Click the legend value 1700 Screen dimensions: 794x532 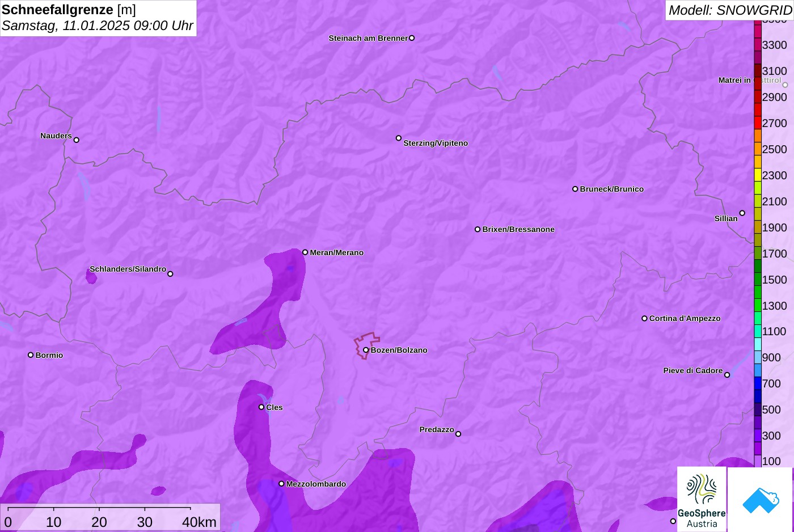pos(774,254)
